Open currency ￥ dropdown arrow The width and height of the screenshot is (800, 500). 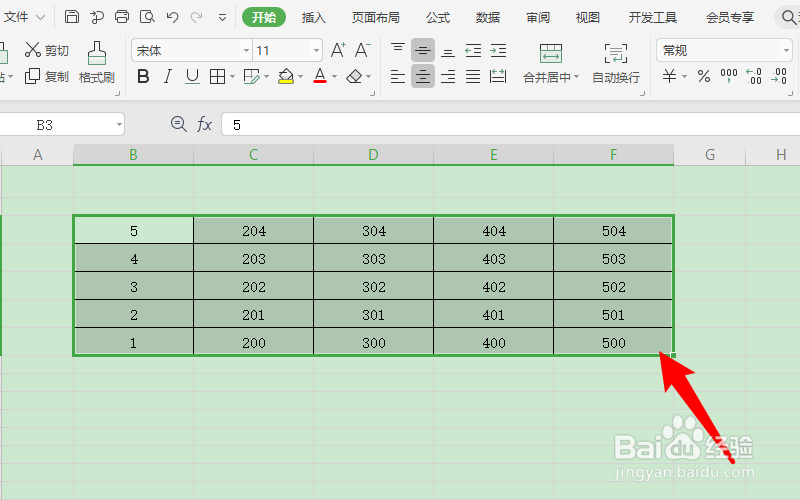[684, 77]
